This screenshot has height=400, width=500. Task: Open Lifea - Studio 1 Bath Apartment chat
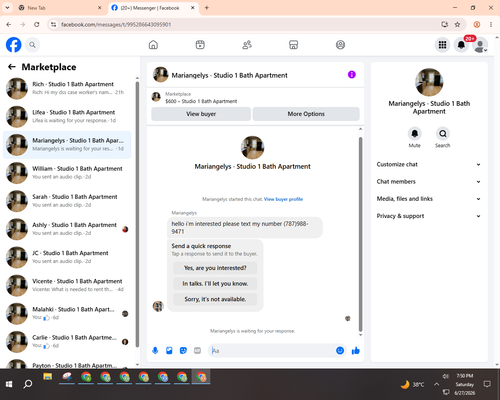point(67,116)
